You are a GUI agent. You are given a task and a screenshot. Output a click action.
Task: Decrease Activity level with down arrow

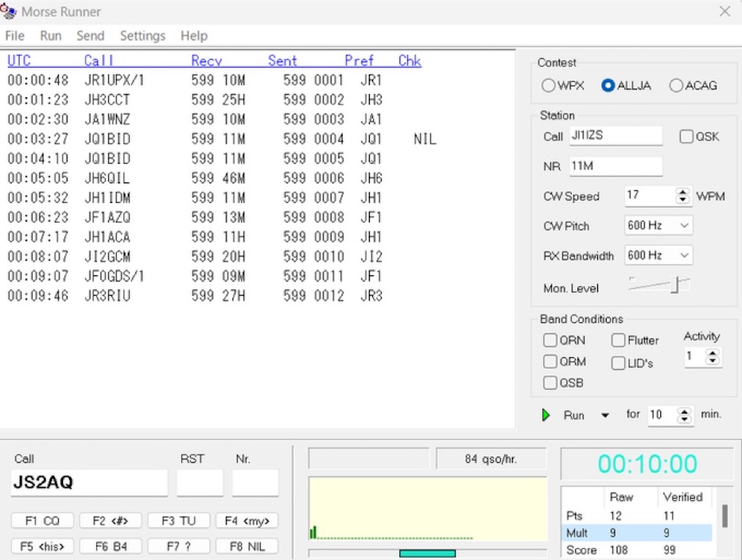[712, 360]
